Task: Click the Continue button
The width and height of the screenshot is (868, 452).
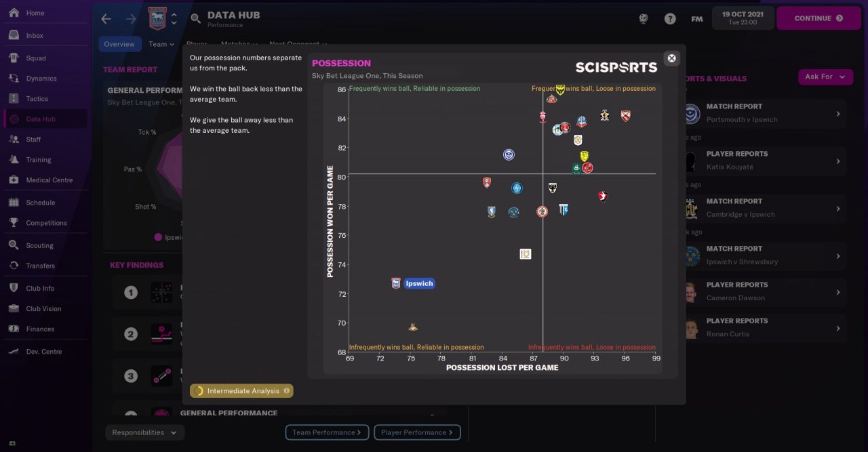Action: (x=818, y=18)
